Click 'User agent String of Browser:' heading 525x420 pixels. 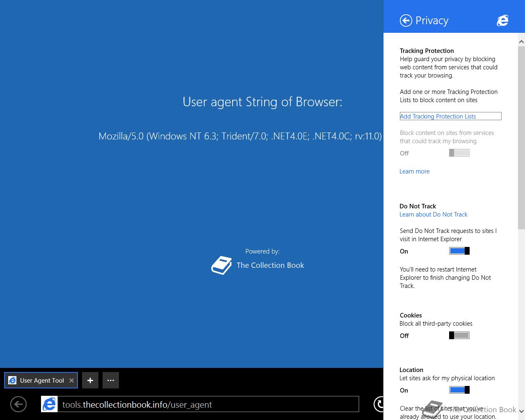coord(262,102)
